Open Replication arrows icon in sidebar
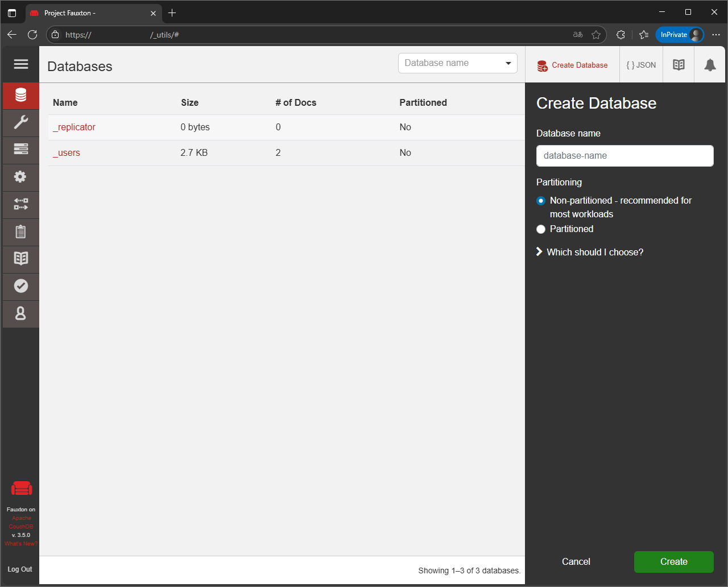 click(21, 204)
